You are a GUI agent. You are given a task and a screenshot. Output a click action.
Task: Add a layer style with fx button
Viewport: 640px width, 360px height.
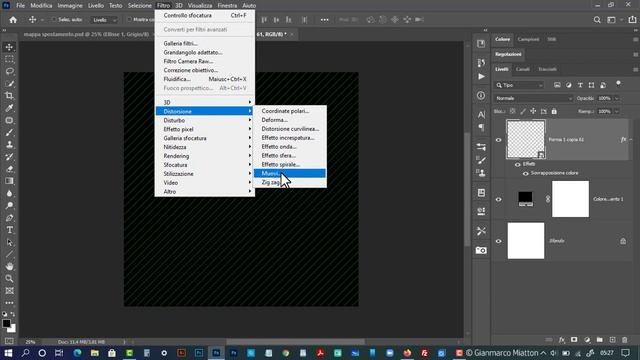tap(562, 340)
